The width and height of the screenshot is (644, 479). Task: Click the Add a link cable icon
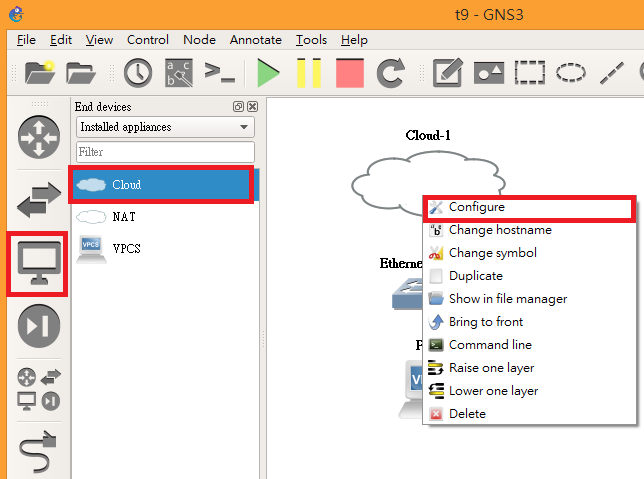click(38, 451)
